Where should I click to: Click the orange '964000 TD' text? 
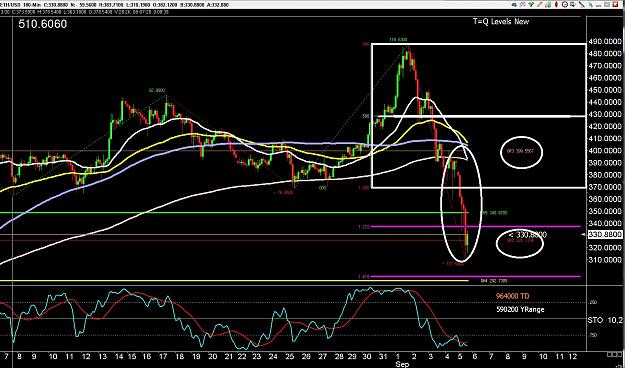513,296
